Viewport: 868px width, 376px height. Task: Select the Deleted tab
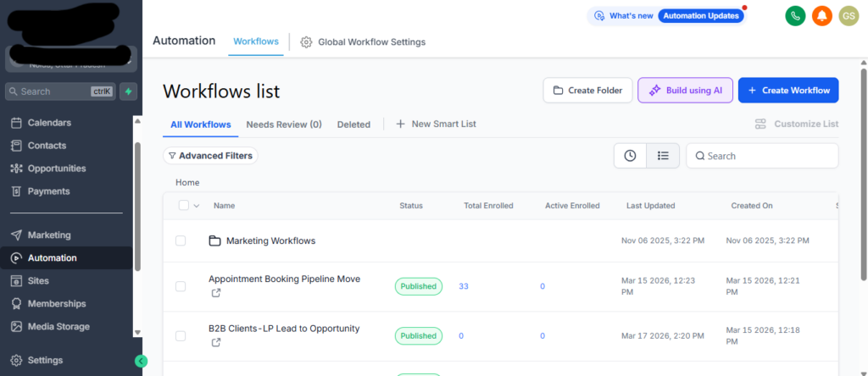(x=353, y=124)
